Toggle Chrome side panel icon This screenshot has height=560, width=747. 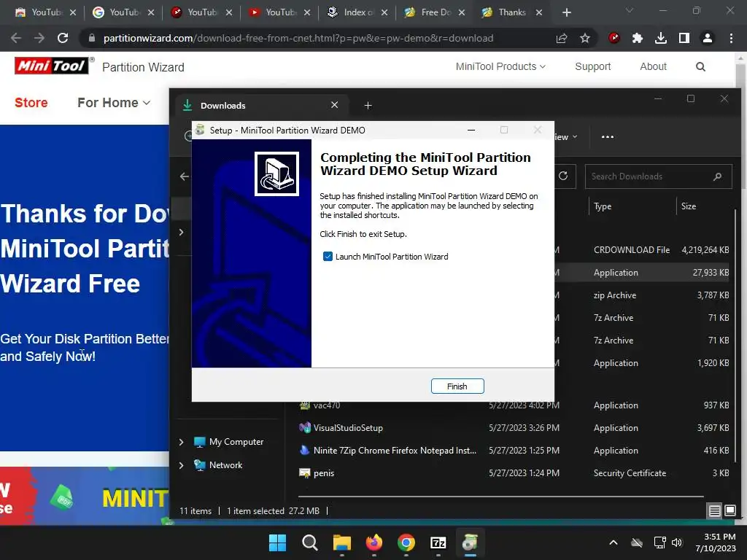[684, 38]
